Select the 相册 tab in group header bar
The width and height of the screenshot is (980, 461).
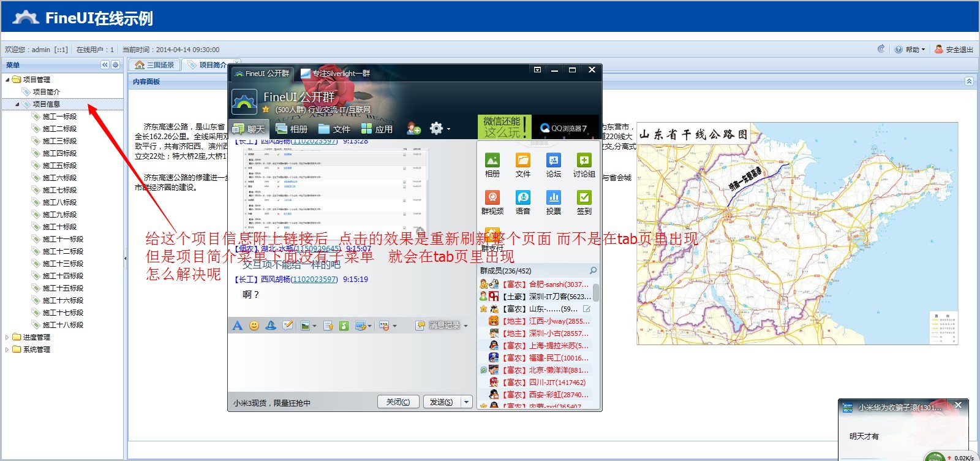pos(292,129)
